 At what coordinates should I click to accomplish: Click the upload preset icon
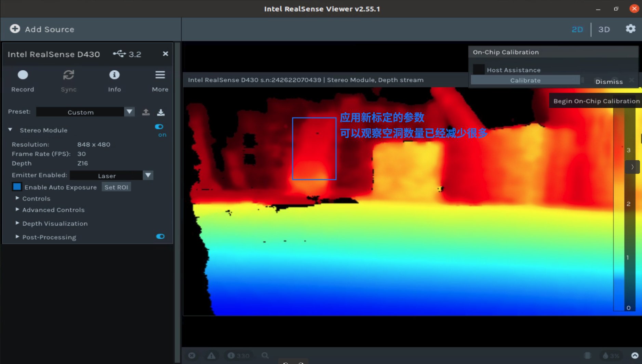(146, 112)
